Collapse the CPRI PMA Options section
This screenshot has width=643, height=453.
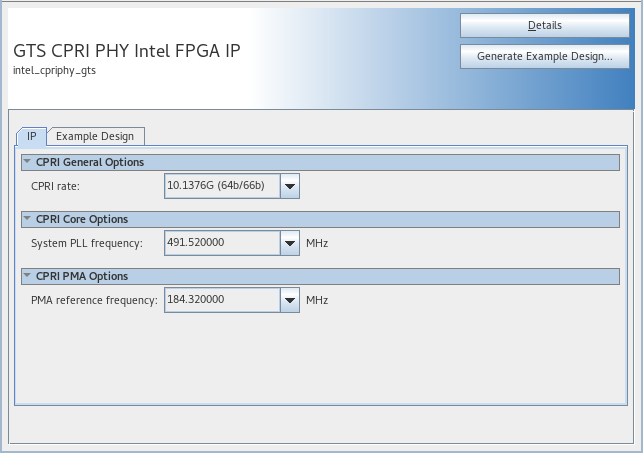(x=27, y=276)
